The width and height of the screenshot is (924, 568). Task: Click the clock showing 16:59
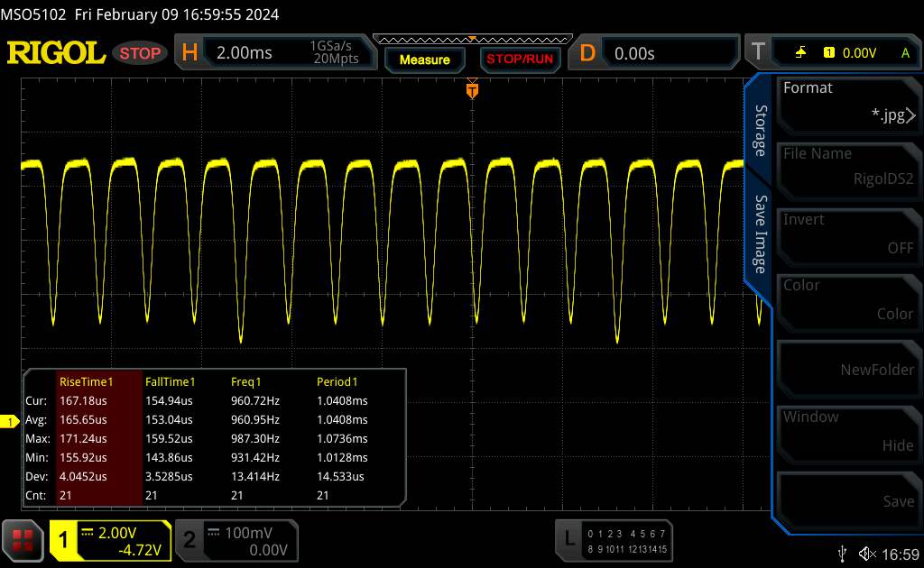click(x=901, y=554)
